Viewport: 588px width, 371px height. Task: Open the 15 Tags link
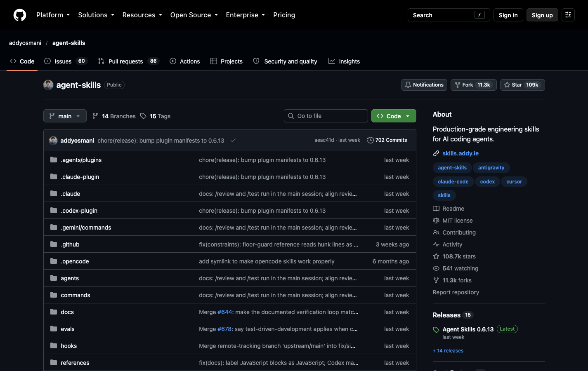156,116
